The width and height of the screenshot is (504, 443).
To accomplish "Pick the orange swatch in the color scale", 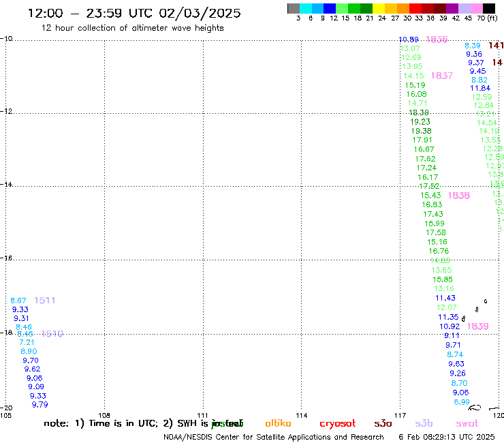I will point(403,8).
